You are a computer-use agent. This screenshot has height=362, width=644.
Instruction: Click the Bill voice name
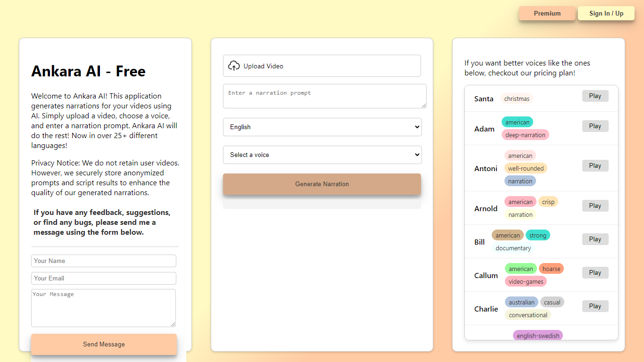tap(479, 242)
